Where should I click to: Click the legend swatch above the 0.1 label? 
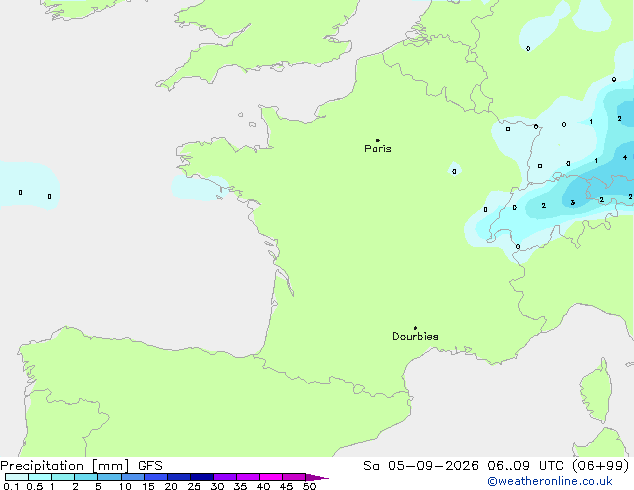(x=17, y=477)
